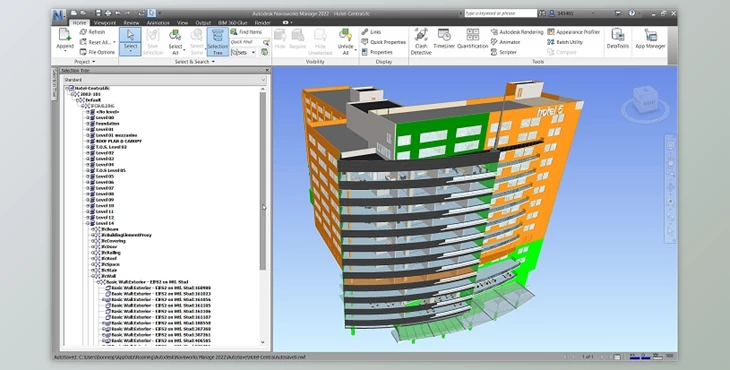Screen dimensions: 730x370
Task: Click the ViewCube in the 3D view
Action: coord(645,101)
